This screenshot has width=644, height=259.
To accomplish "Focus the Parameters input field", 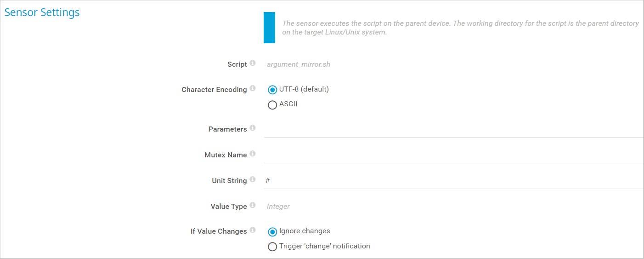I will [452, 129].
